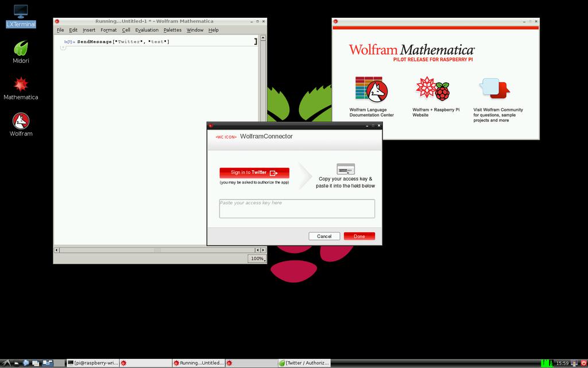Click the Wolfram + Raspberry Pi Website icon

433,90
